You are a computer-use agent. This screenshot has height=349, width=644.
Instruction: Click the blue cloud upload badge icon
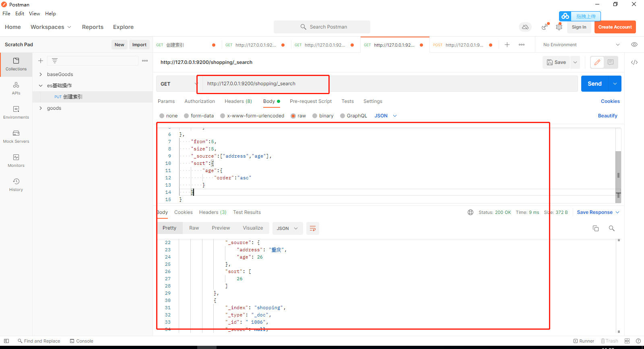pyautogui.click(x=566, y=16)
